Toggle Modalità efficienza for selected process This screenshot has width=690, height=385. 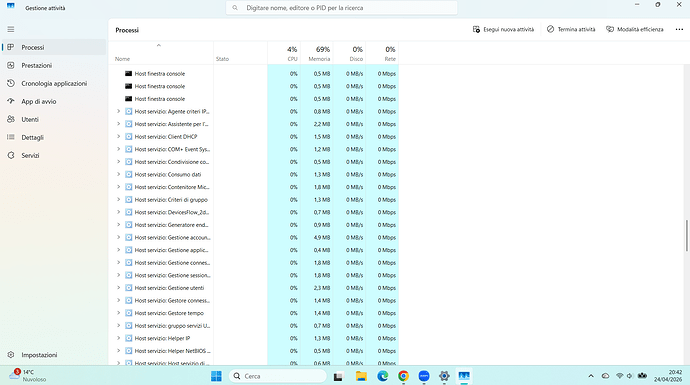[x=635, y=29]
